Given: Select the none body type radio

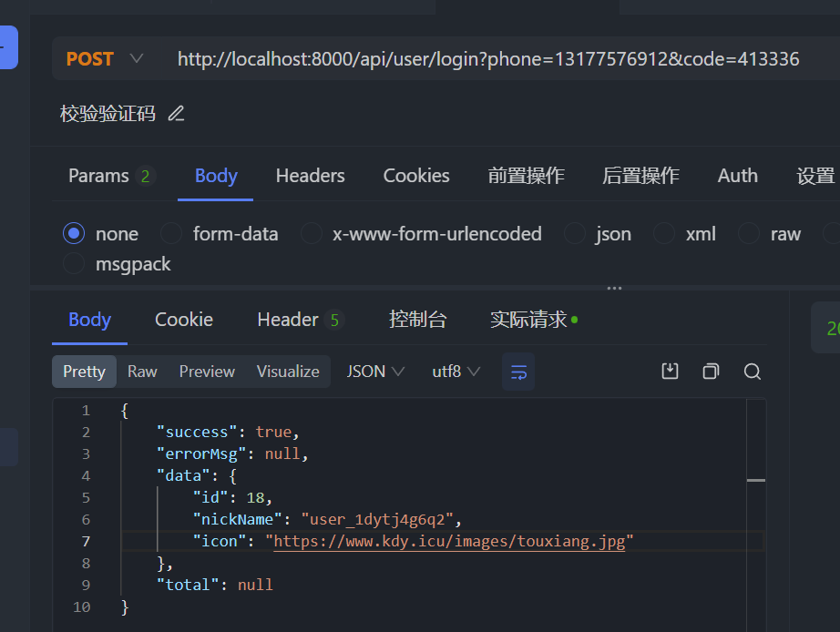Looking at the screenshot, I should coord(74,234).
